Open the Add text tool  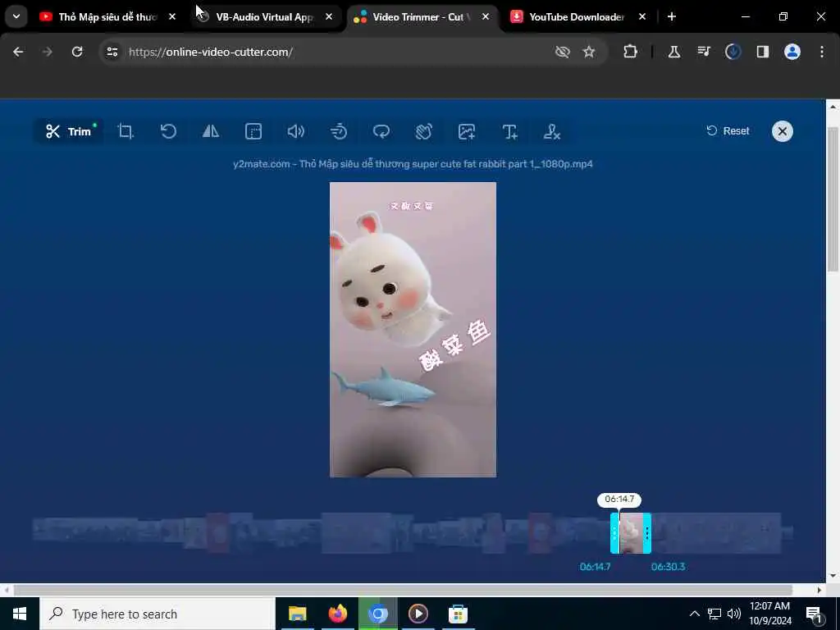pos(509,131)
